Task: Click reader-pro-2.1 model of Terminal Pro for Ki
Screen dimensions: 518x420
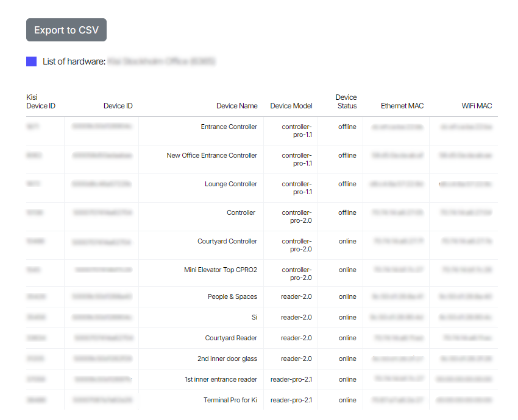Action: [x=291, y=400]
